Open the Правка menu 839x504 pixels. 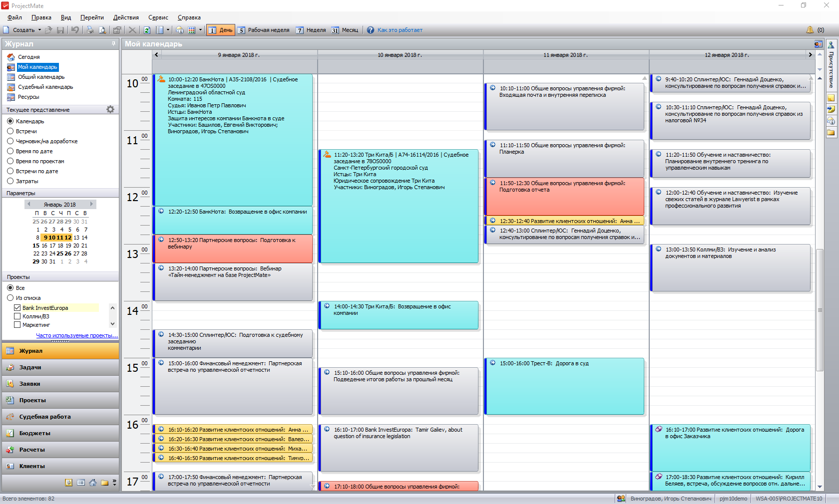[41, 17]
